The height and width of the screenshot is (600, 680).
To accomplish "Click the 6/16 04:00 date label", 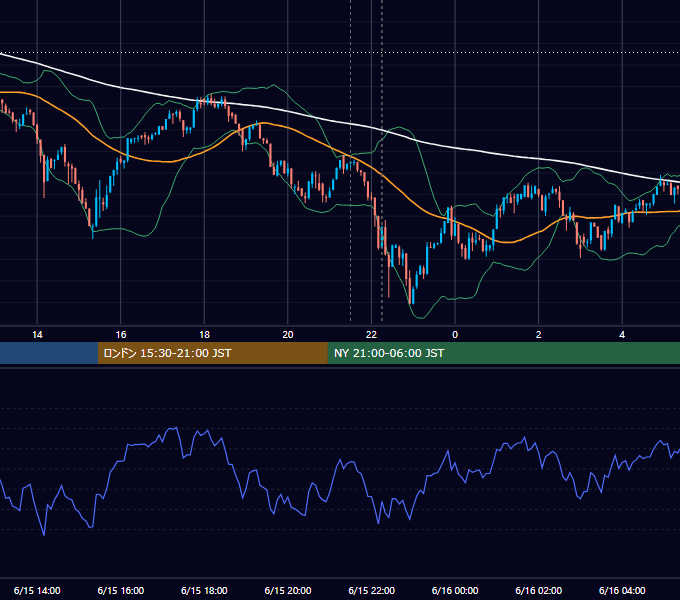I will 622,590.
